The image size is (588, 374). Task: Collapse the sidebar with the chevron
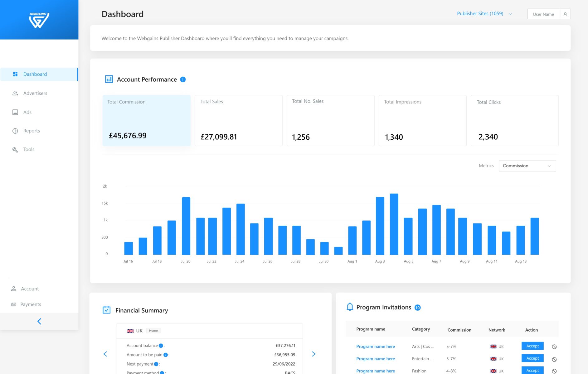39,321
